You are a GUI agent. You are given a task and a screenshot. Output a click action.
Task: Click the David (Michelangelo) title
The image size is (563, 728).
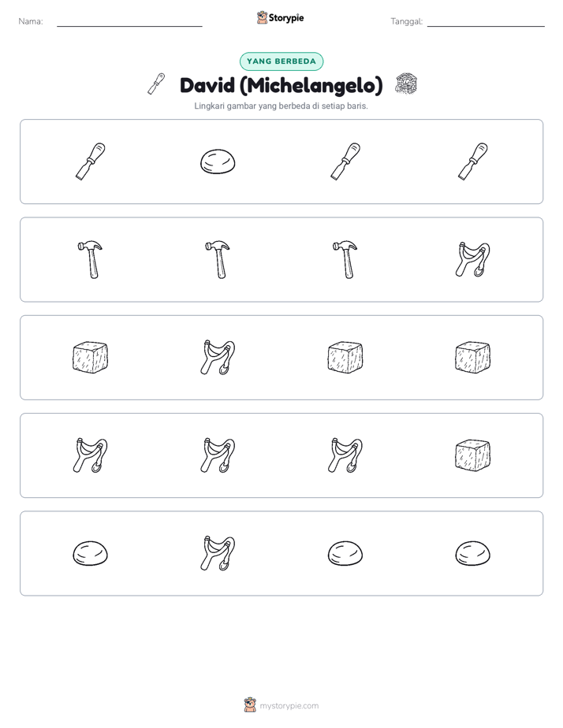tap(281, 85)
